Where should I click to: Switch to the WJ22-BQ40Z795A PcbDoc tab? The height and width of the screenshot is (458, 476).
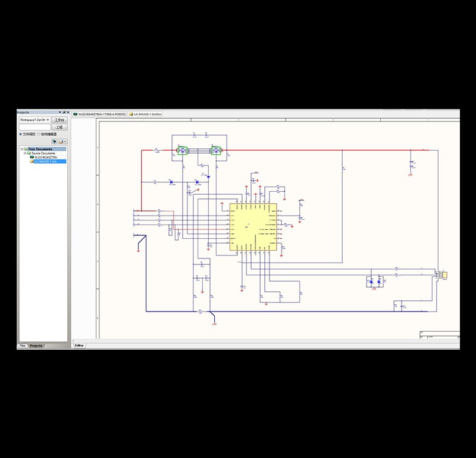point(99,114)
